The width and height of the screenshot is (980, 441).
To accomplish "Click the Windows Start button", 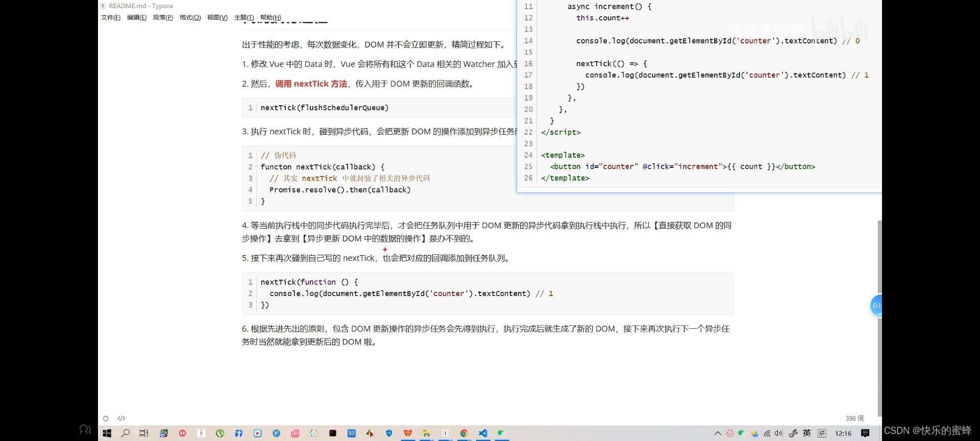I will pos(107,433).
